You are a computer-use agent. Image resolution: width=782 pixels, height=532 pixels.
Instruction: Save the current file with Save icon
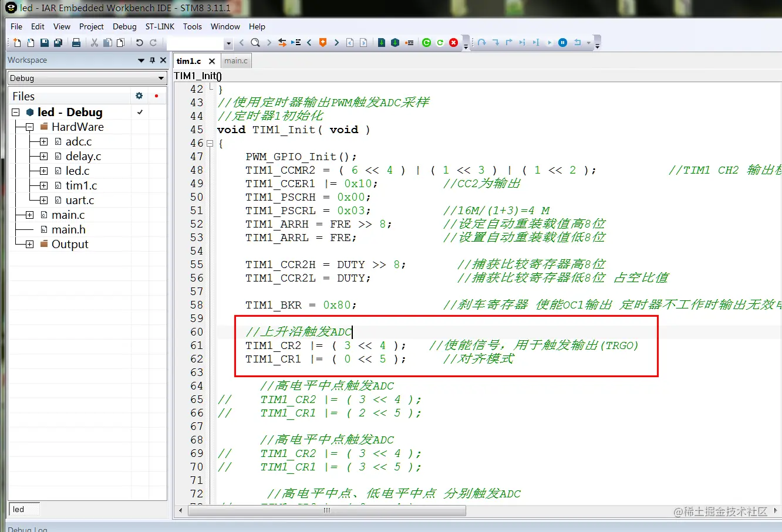pyautogui.click(x=45, y=42)
